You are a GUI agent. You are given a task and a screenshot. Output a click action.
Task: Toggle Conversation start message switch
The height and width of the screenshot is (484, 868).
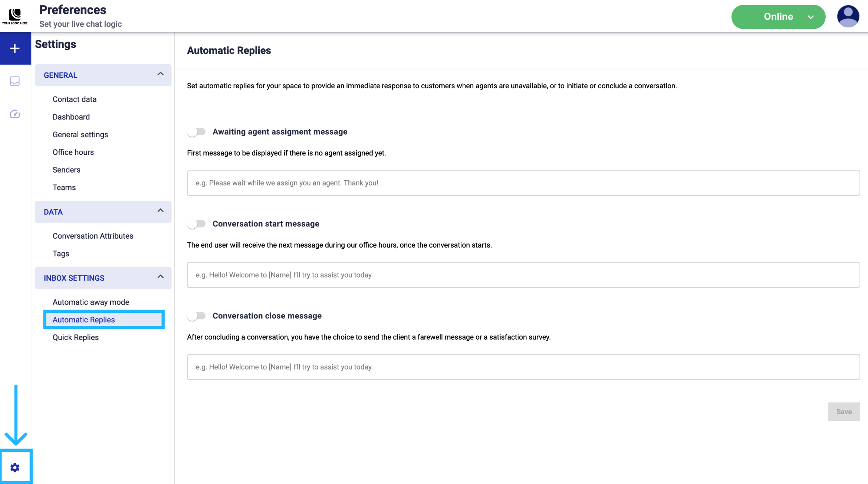tap(197, 224)
